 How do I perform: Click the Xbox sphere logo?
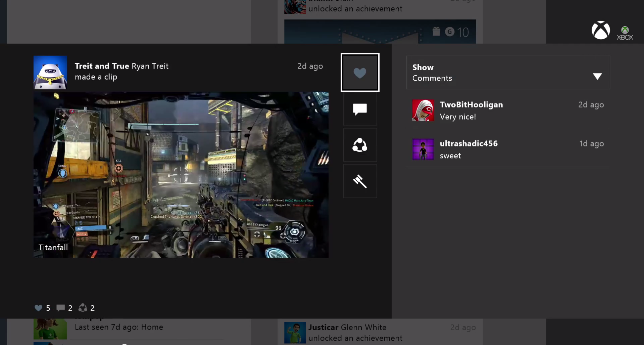600,30
